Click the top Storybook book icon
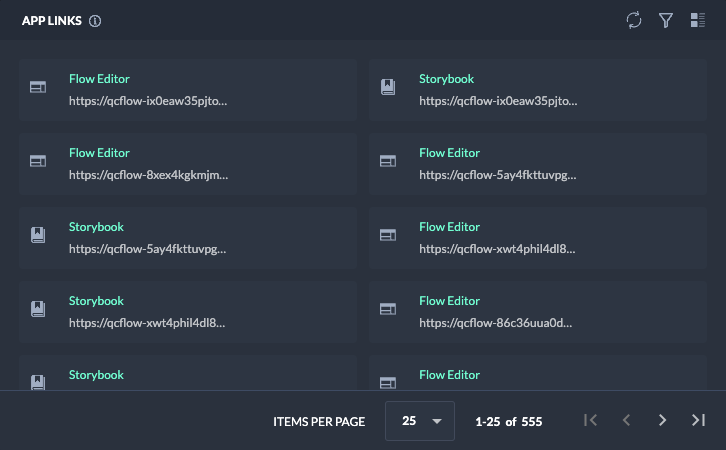Image resolution: width=726 pixels, height=450 pixels. tap(388, 88)
